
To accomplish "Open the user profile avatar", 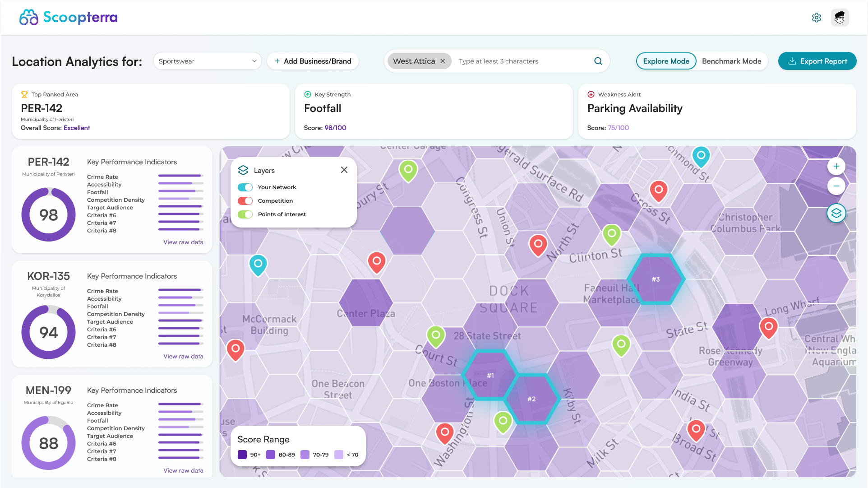I will coord(840,18).
